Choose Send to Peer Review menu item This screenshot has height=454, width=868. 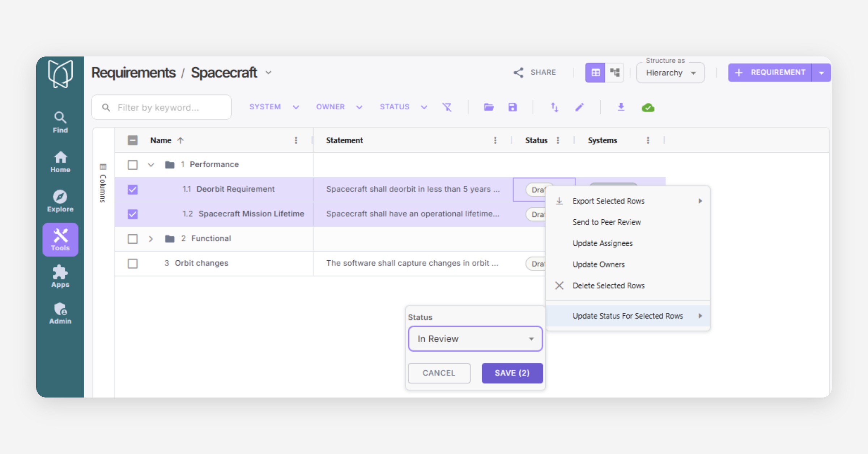pos(607,222)
